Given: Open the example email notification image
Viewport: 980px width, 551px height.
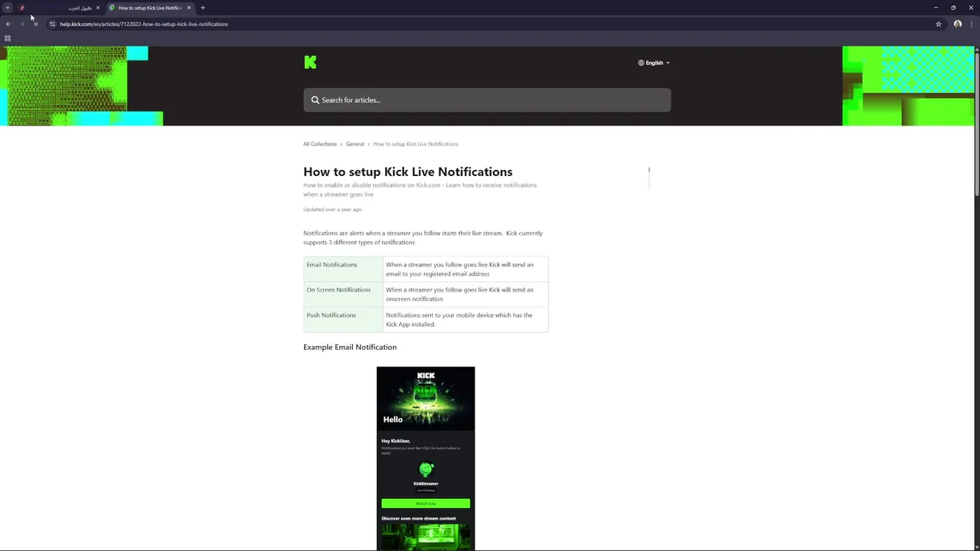Looking at the screenshot, I should 426,458.
